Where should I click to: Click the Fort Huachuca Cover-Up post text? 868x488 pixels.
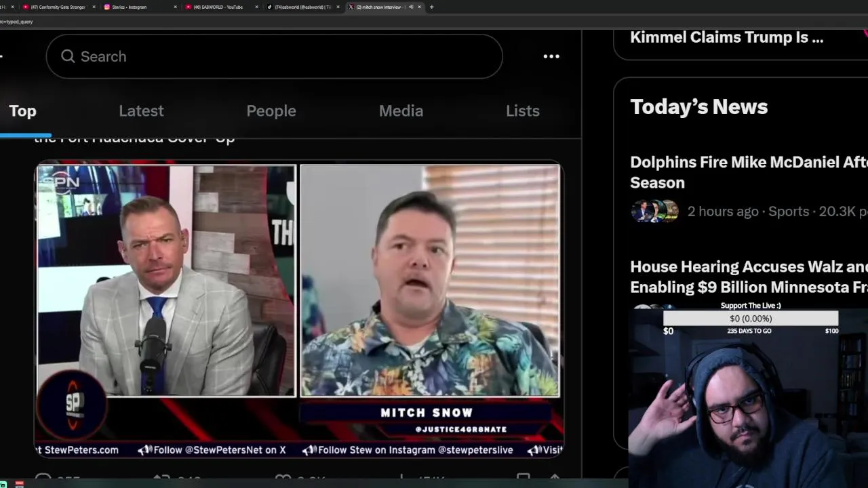pos(134,139)
